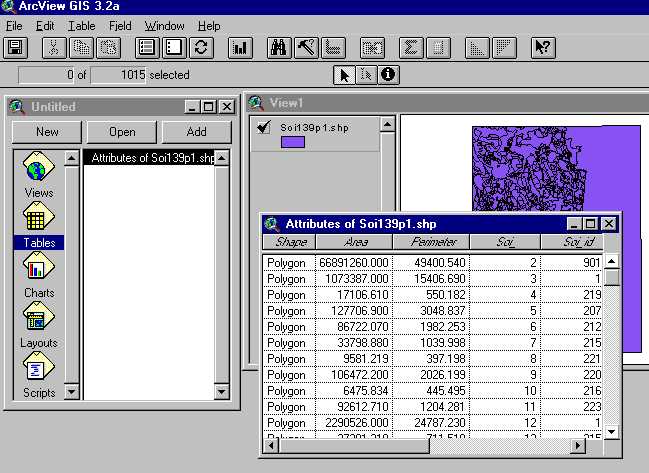Click the Area column header

pos(354,242)
